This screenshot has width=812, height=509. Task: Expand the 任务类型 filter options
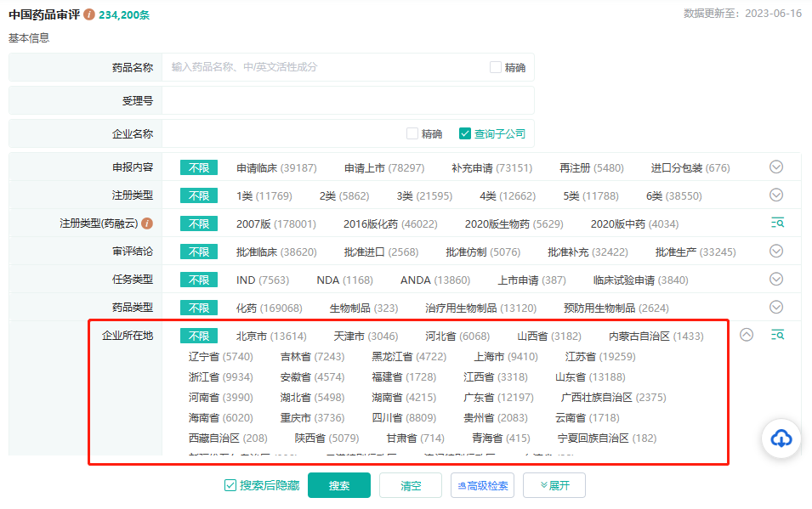[776, 280]
